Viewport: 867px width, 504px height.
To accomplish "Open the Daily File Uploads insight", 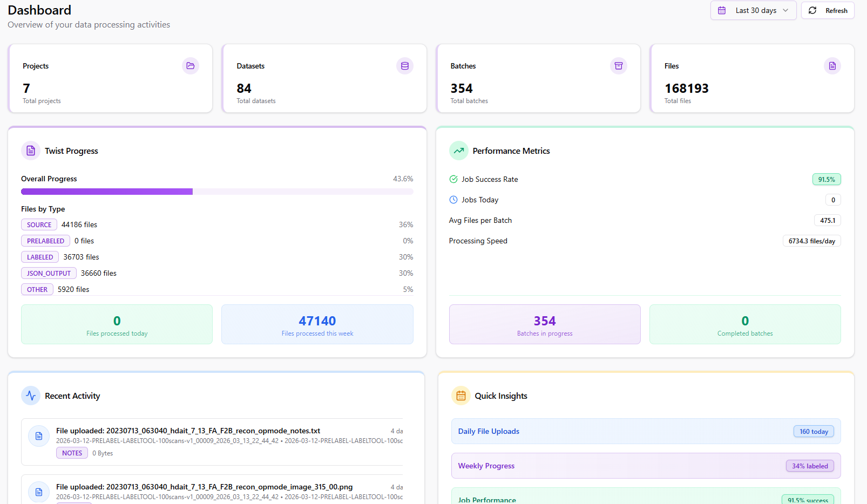I will 646,431.
